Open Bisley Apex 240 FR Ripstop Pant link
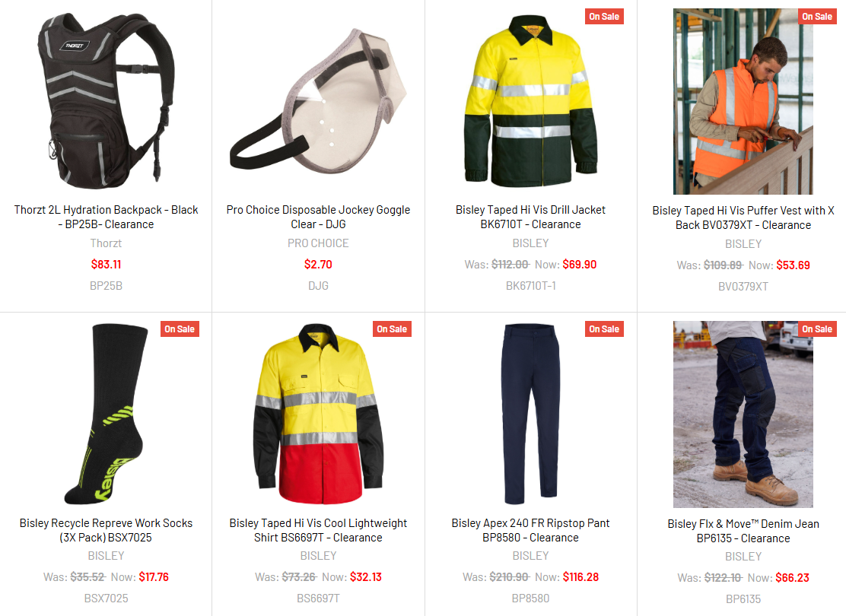Viewport: 846px width, 616px height. coord(530,530)
